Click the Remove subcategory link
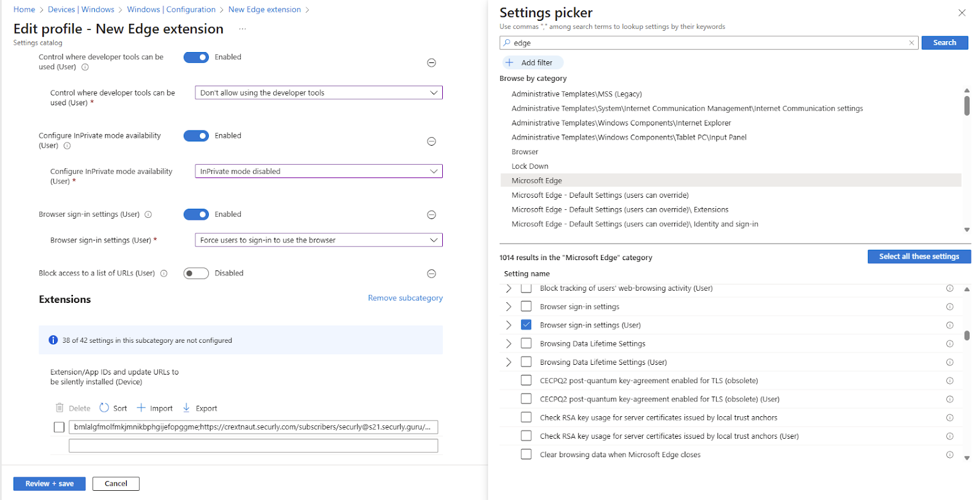 [x=405, y=298]
